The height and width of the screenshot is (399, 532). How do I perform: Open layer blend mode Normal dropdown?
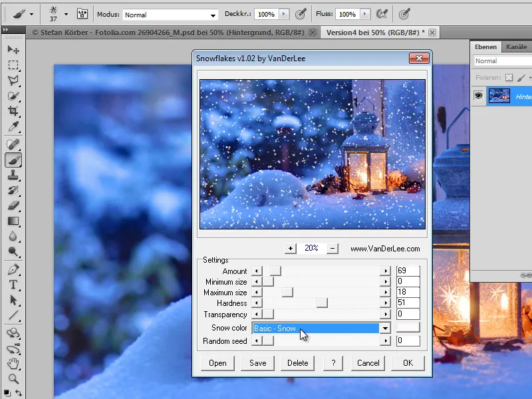coord(503,61)
